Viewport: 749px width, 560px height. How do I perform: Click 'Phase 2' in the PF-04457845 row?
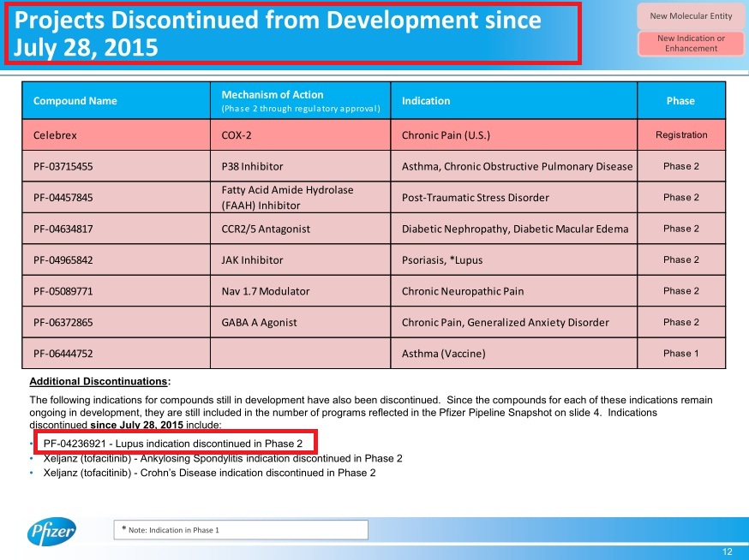tap(681, 197)
